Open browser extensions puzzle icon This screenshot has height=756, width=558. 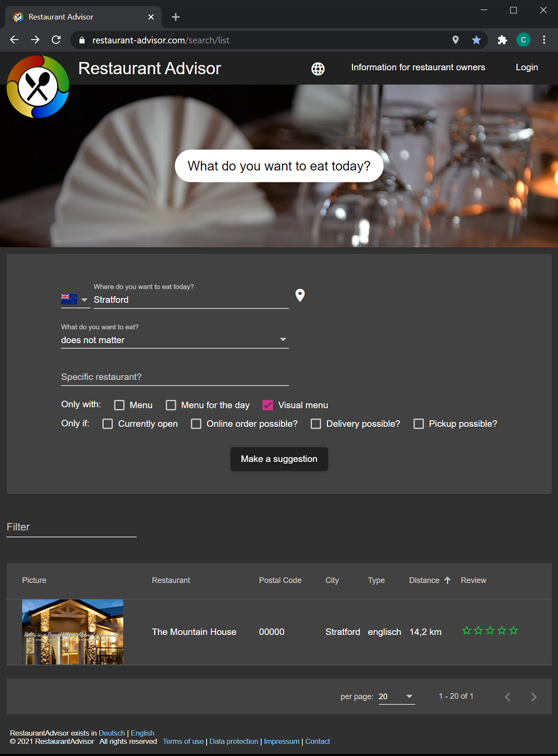(x=502, y=40)
